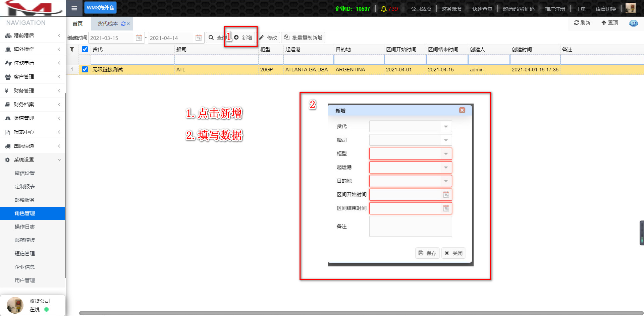The width and height of the screenshot is (644, 316).
Task: Click the 收货公司 profile avatar
Action: pyautogui.click(x=15, y=305)
